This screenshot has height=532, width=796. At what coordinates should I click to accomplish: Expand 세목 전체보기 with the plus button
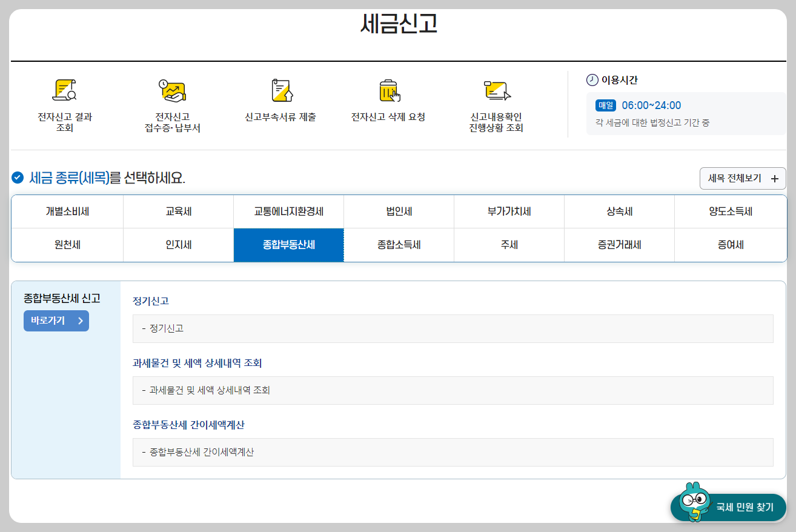point(743,179)
